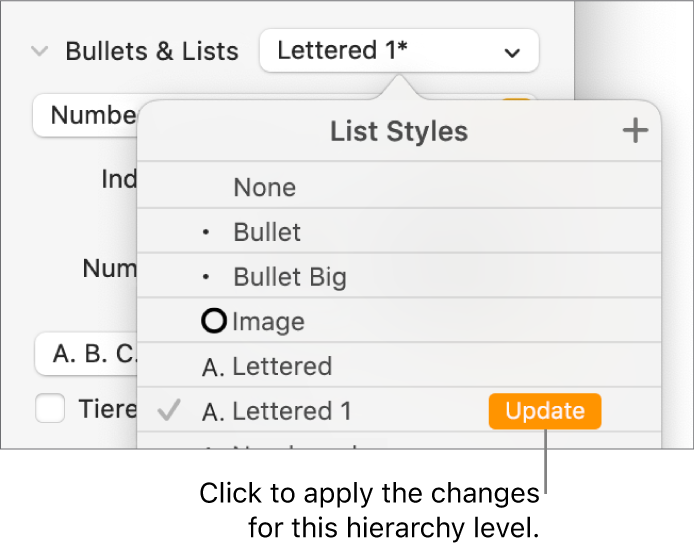
Task: Click the Bullets & Lists section label
Action: point(152,52)
